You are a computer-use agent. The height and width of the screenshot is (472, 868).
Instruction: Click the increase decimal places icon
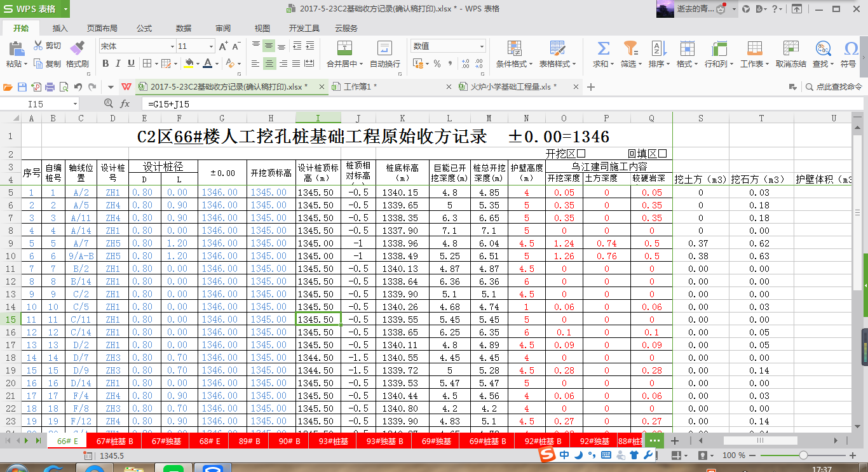[x=465, y=64]
